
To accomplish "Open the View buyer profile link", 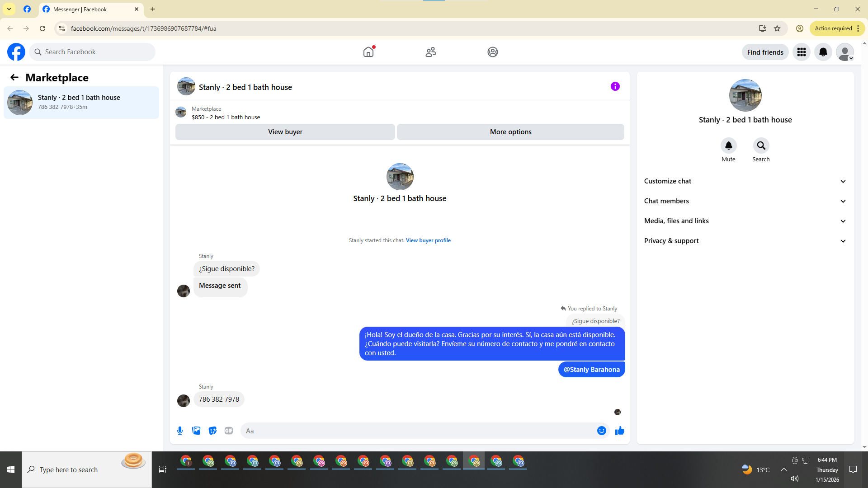I will click(x=428, y=240).
